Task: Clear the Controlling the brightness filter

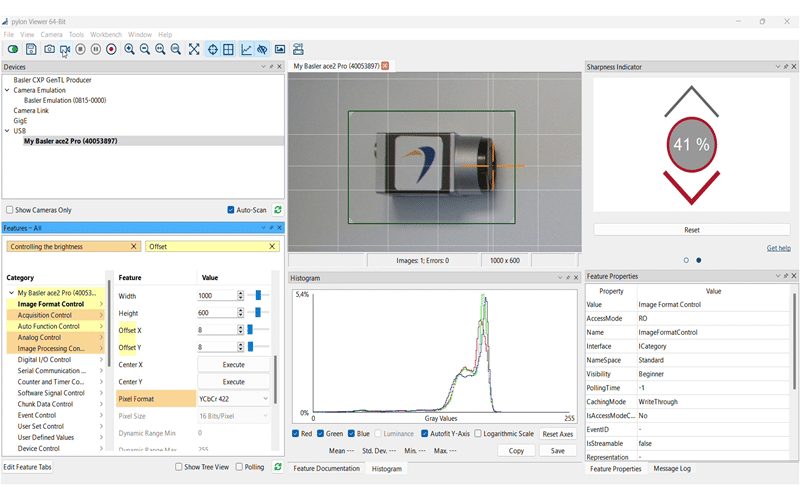Action: pyautogui.click(x=134, y=246)
